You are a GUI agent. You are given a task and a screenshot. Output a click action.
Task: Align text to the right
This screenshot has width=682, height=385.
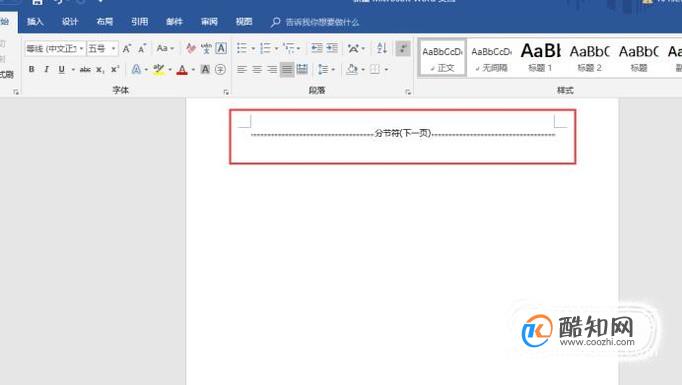pos(272,69)
